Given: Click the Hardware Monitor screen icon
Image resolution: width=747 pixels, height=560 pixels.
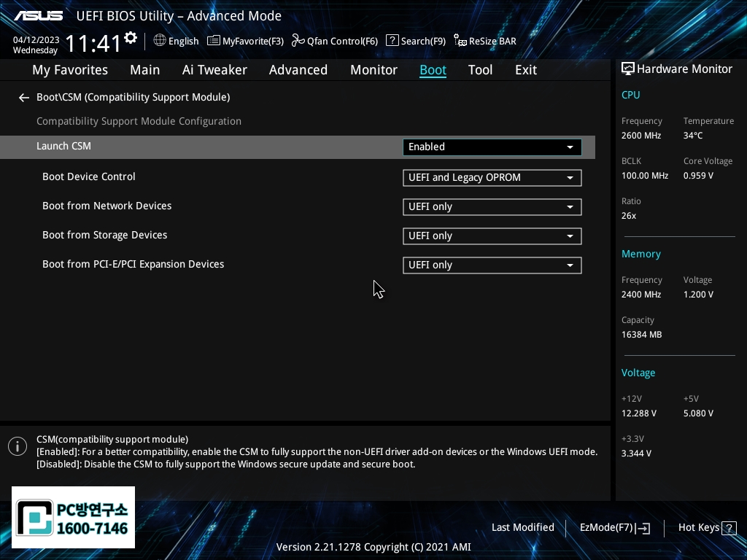Looking at the screenshot, I should pos(628,69).
